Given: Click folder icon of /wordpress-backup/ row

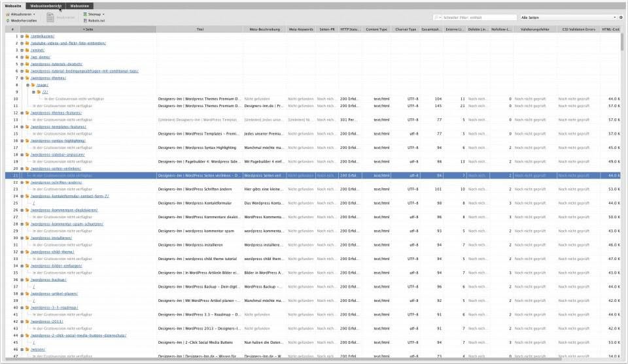Looking at the screenshot, I should click(27, 280).
